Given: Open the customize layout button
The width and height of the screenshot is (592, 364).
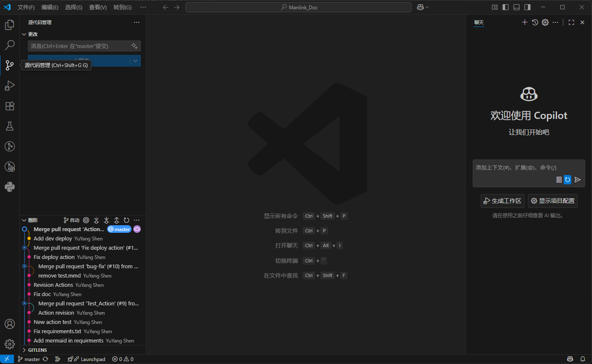Looking at the screenshot, I should click(495, 7).
